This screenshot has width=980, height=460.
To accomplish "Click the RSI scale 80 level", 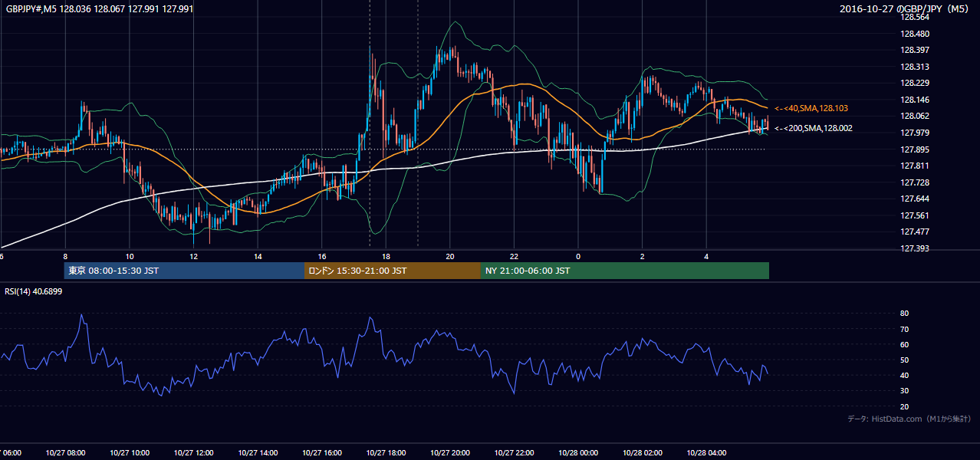I will (x=904, y=314).
